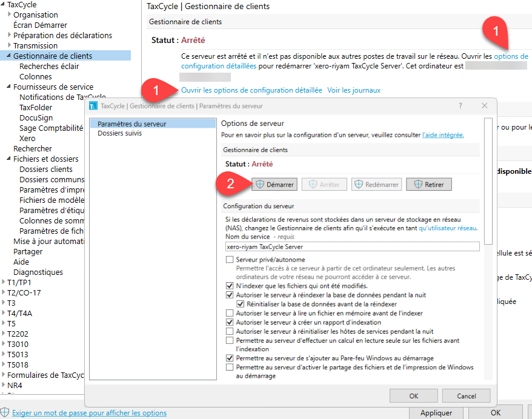This screenshot has height=419, width=532.
Task: Collapse the TaxCycle root tree node
Action: tap(2, 4)
